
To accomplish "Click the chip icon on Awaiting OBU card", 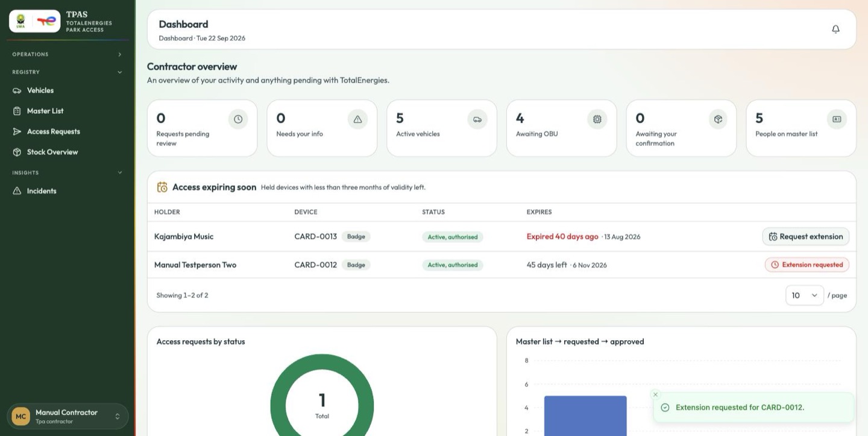I will pyautogui.click(x=597, y=119).
